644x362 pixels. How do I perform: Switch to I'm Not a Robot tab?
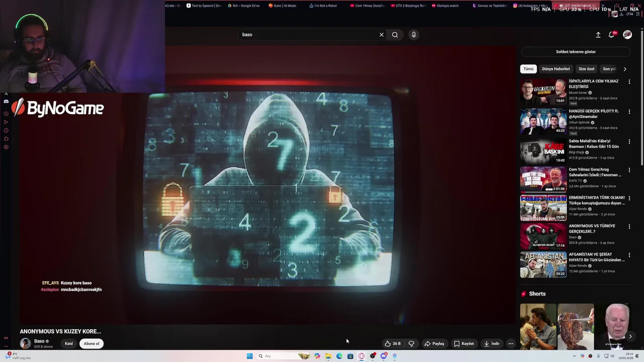tap(324, 6)
